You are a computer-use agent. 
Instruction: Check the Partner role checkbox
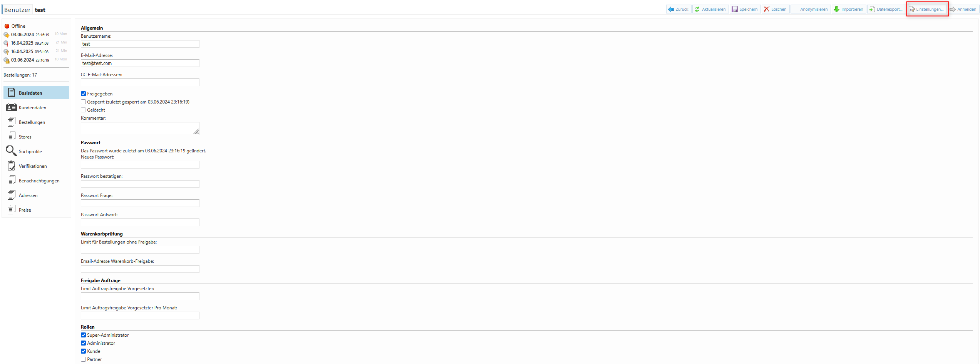click(x=84, y=359)
